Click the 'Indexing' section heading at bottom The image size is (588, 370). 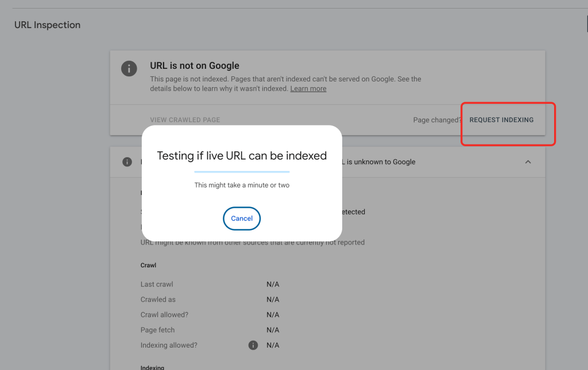click(152, 367)
